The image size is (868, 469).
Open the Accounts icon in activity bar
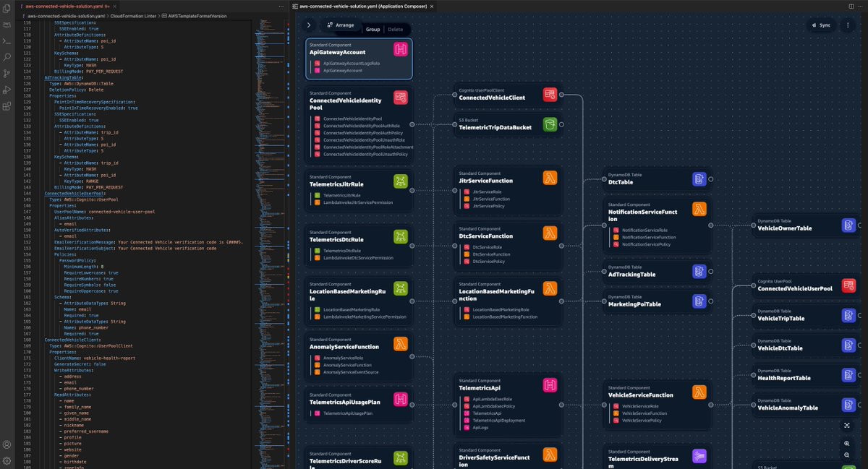point(7,445)
